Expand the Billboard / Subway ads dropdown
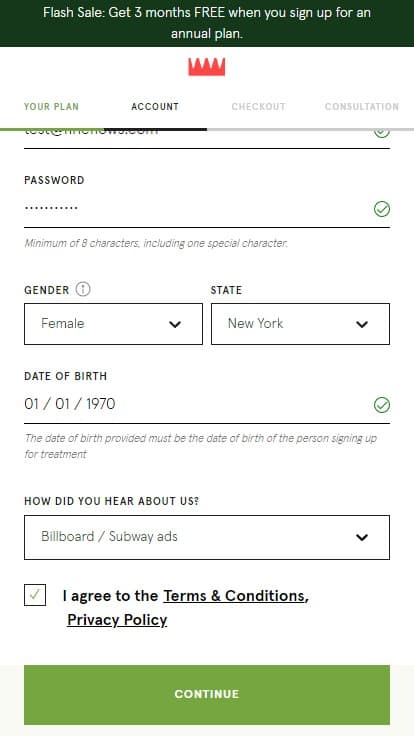The image size is (414, 736). [207, 537]
